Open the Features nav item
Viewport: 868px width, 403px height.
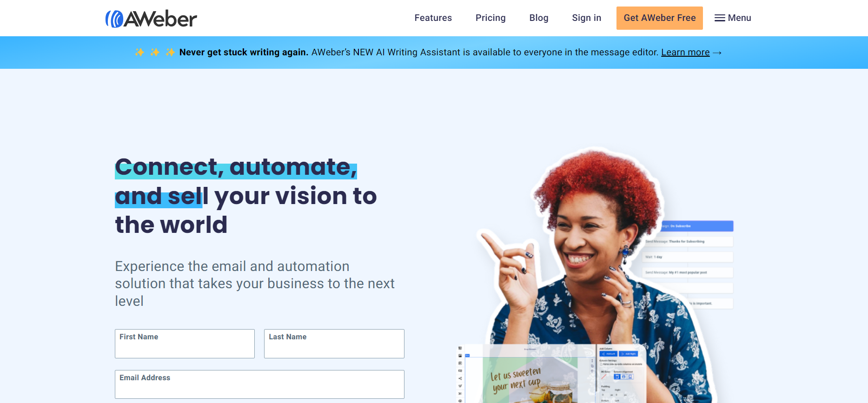433,18
